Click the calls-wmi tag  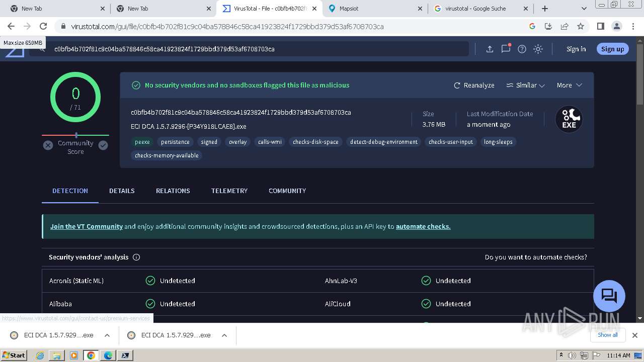pyautogui.click(x=270, y=142)
